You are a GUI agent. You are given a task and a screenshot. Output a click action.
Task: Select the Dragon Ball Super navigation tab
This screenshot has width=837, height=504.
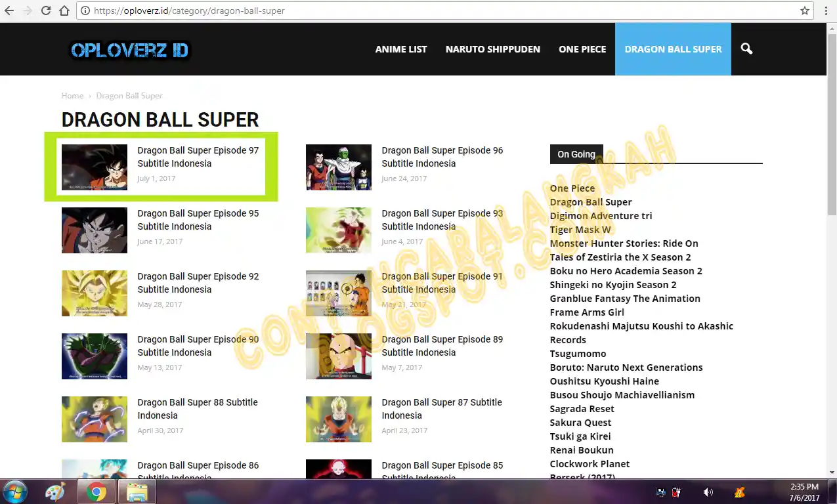pyautogui.click(x=673, y=49)
